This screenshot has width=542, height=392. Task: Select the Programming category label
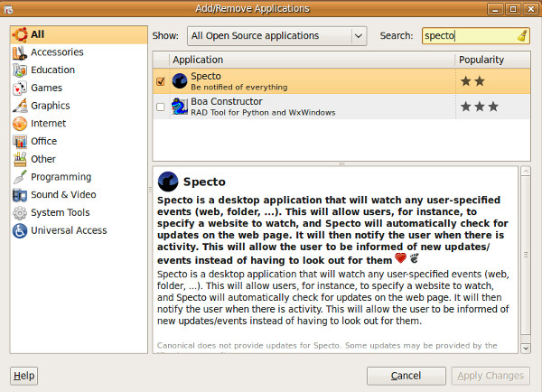coord(61,177)
